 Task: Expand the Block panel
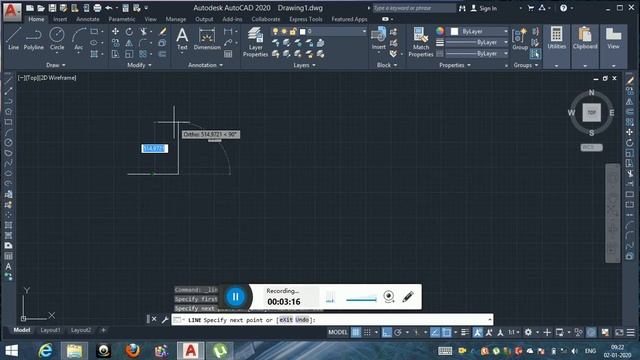(387, 65)
